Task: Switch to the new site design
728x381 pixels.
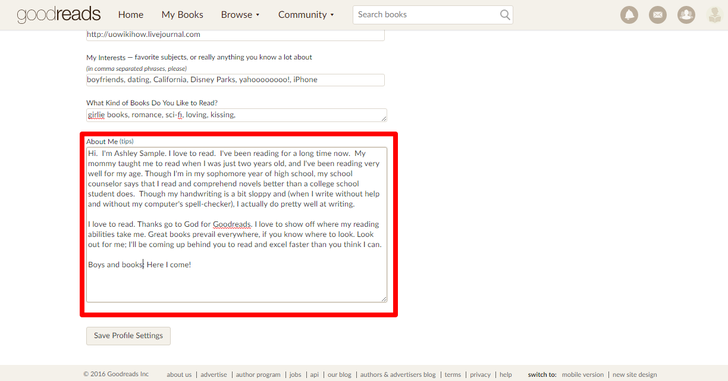Action: [x=635, y=375]
